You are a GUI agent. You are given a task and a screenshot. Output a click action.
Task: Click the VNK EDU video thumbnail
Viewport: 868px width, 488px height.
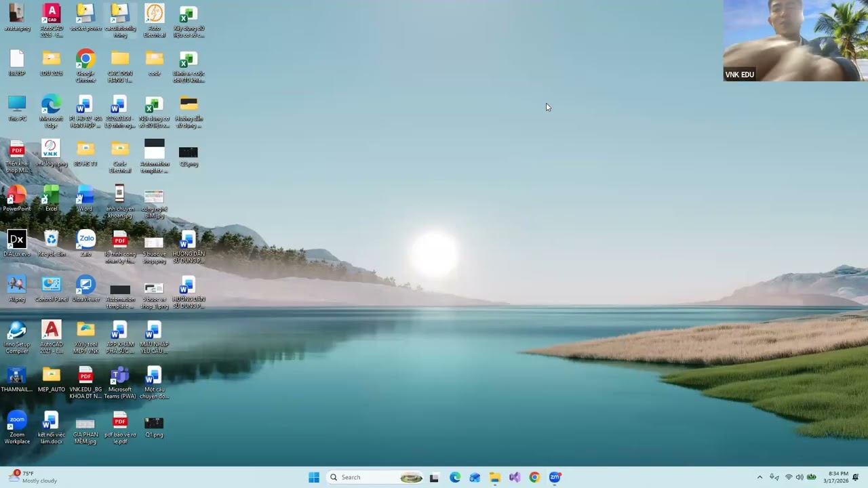click(x=795, y=41)
